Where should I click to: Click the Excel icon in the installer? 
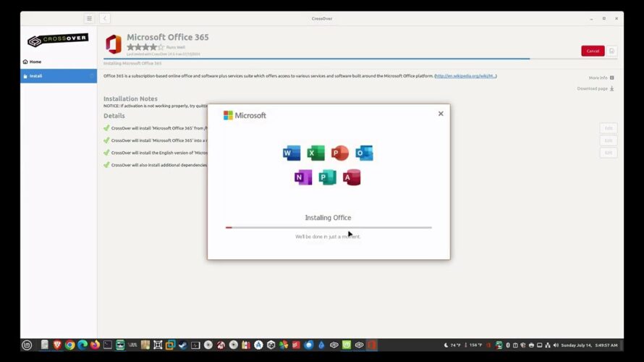pos(315,153)
